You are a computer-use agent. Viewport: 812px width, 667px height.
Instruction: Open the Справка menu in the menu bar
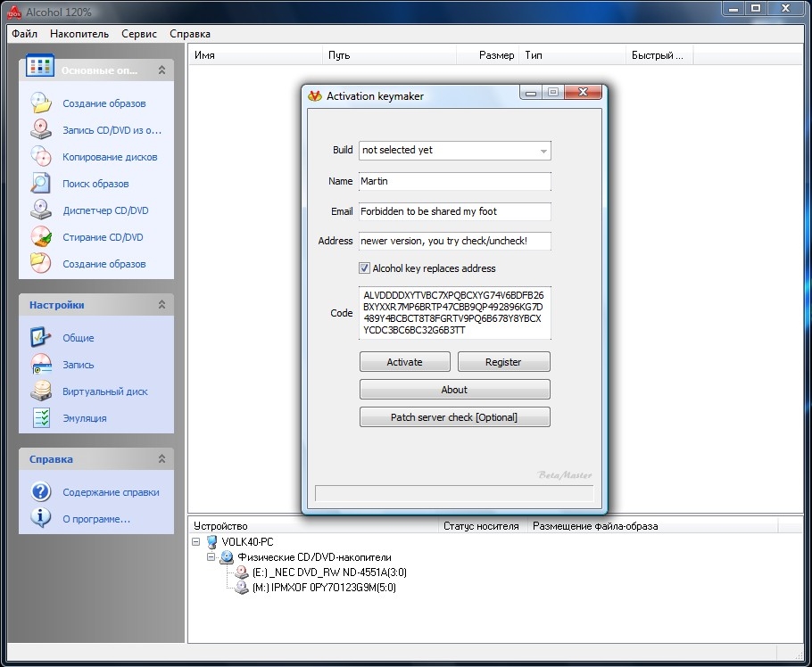pos(189,34)
